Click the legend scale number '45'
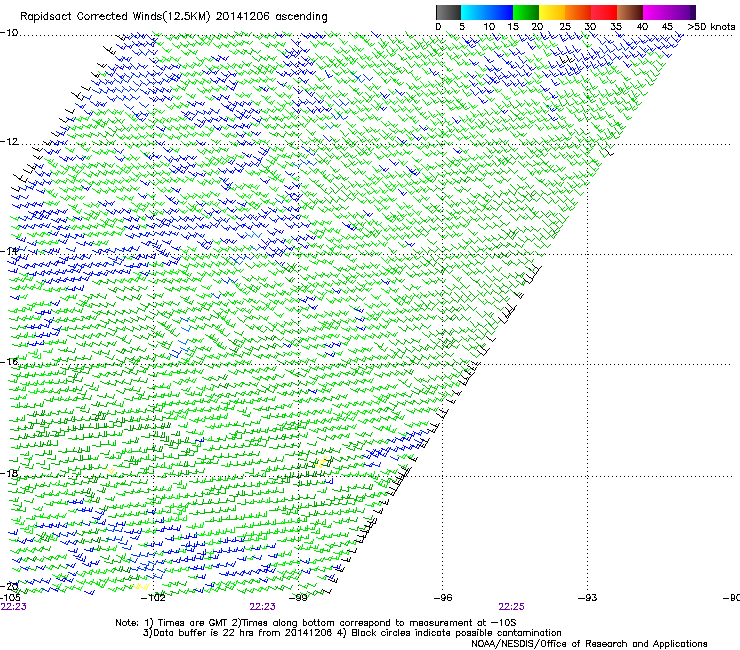 point(667,27)
